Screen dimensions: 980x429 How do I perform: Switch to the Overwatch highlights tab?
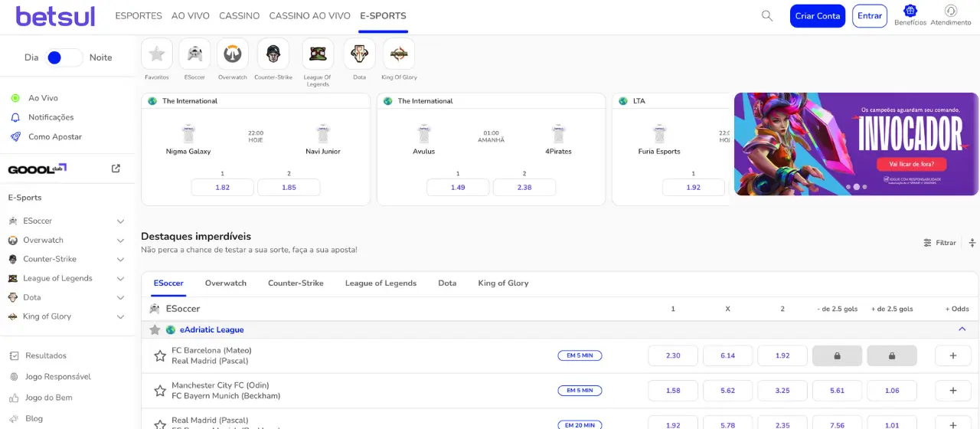(226, 283)
